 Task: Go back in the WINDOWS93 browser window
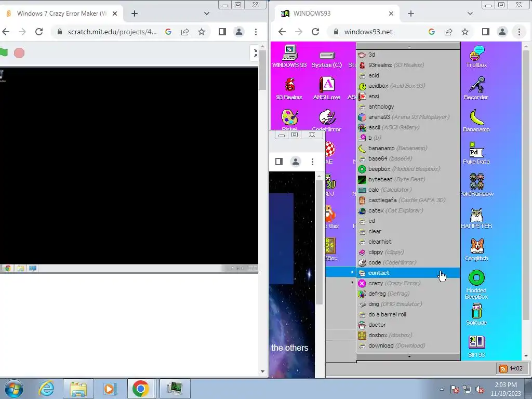click(x=282, y=32)
